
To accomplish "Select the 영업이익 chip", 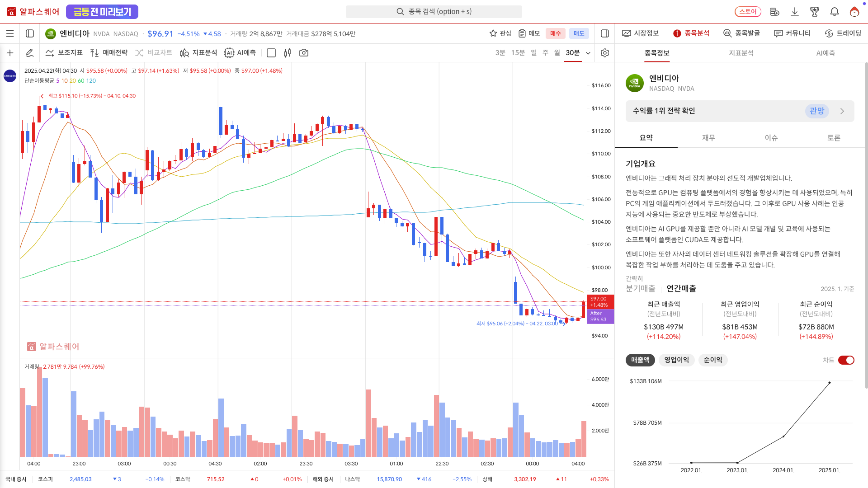I will point(677,360).
